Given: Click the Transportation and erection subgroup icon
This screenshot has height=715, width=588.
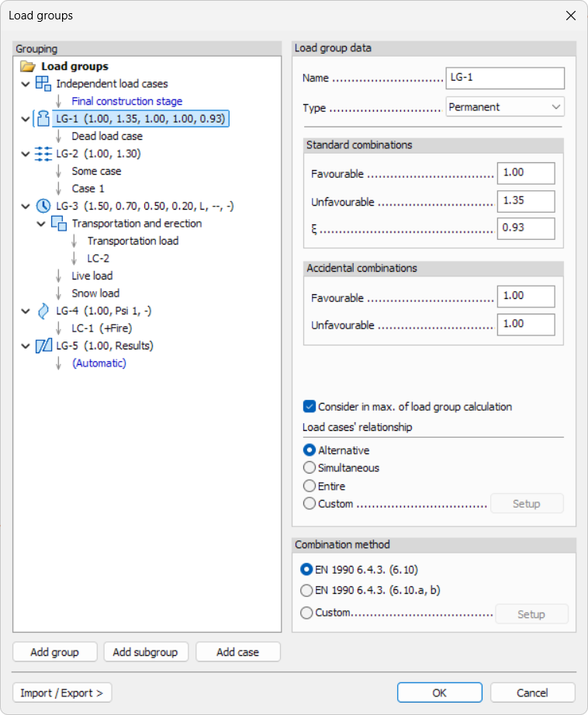Looking at the screenshot, I should point(59,224).
